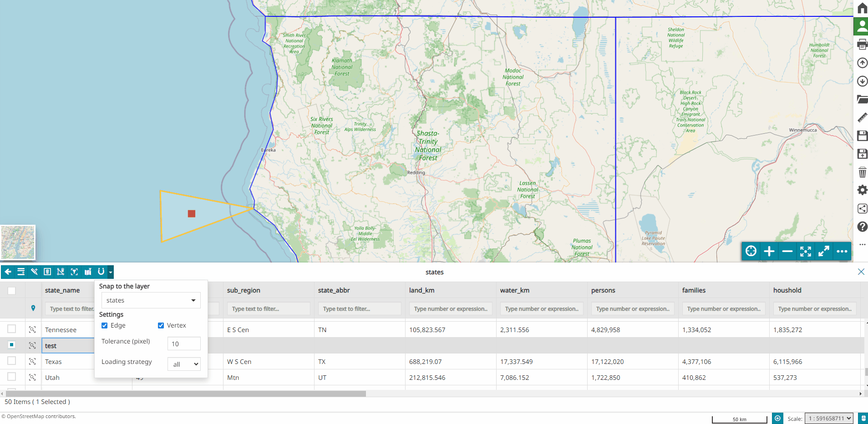868x424 pixels.
Task: Open the Settings gear in sidebar
Action: (x=862, y=190)
